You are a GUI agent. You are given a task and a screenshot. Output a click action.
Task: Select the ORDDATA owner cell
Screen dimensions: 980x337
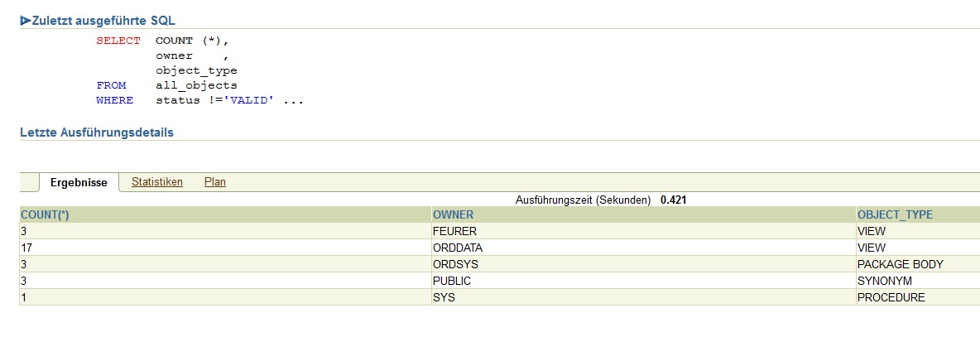point(458,248)
